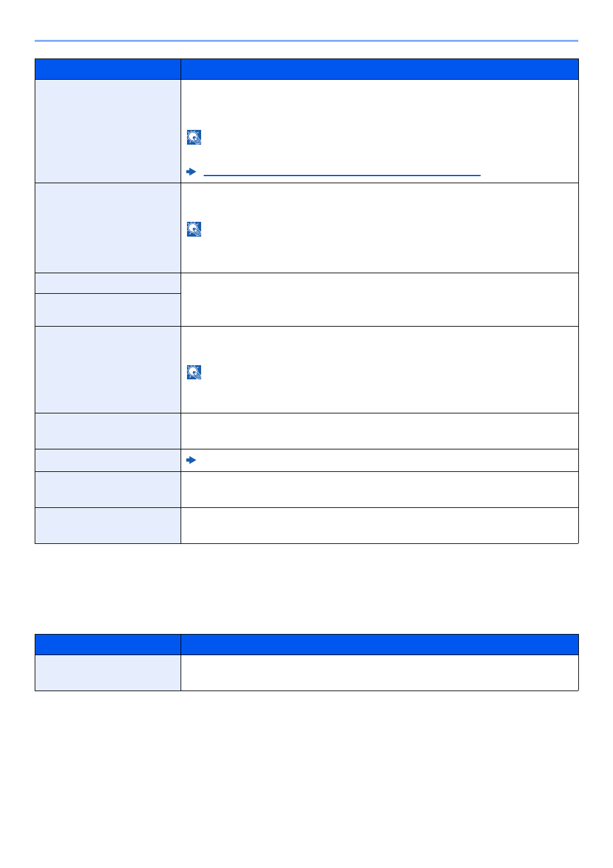Click the merged white cell spanning two item rows
The image size is (613, 868).
[x=380, y=300]
